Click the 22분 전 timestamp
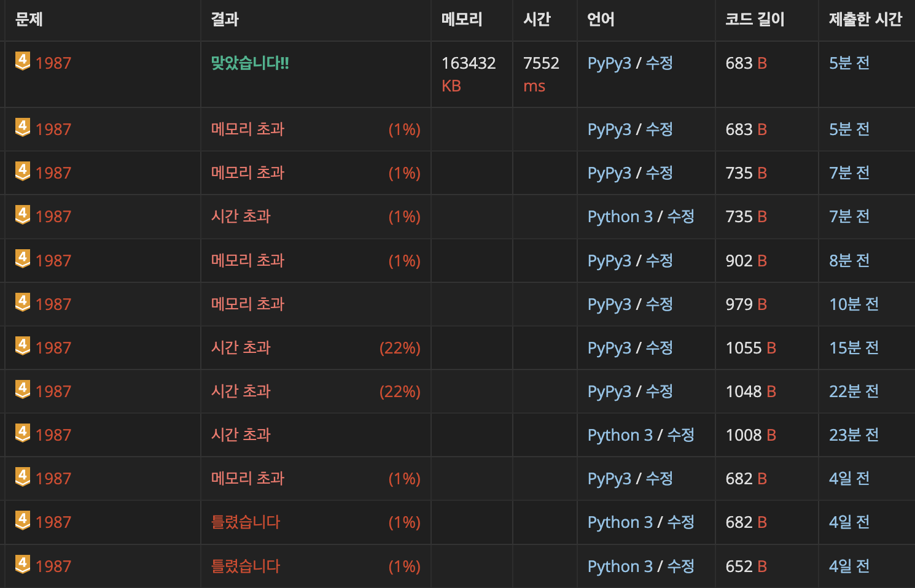This screenshot has height=588, width=915. (854, 392)
